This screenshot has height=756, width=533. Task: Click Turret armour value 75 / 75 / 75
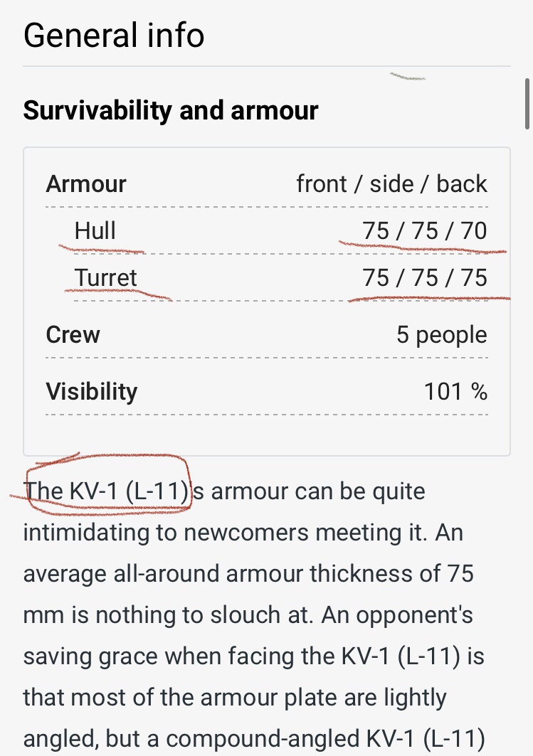tap(425, 277)
